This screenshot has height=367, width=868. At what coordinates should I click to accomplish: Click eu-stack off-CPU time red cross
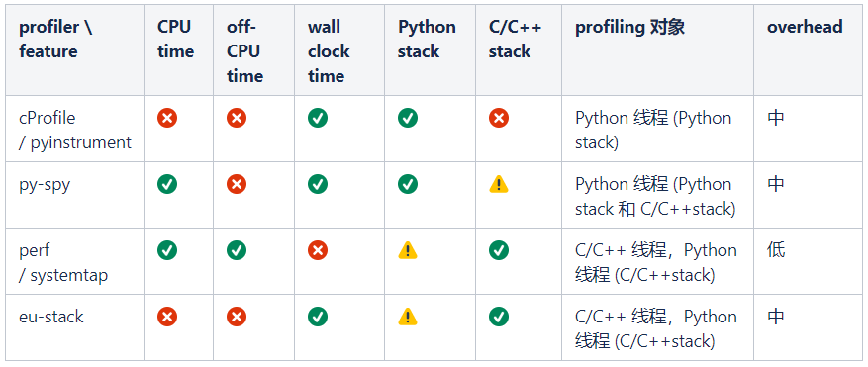coord(237,318)
